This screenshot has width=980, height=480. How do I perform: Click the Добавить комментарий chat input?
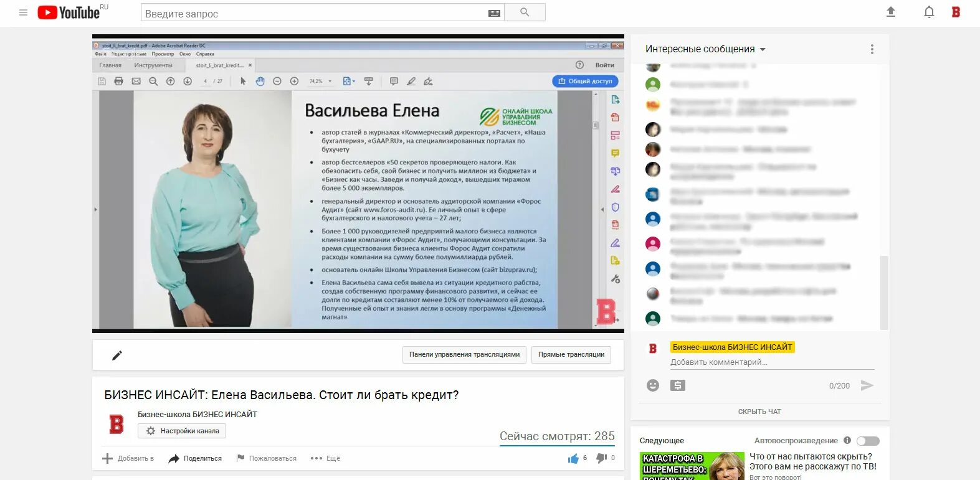point(772,362)
